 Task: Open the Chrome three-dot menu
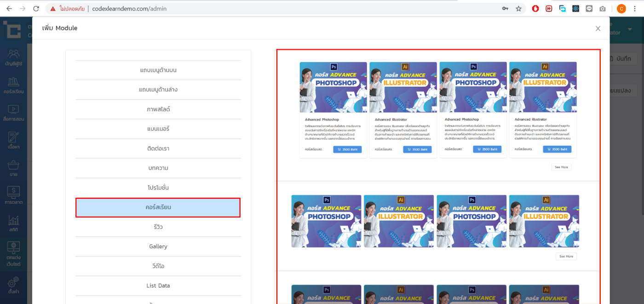[x=635, y=9]
